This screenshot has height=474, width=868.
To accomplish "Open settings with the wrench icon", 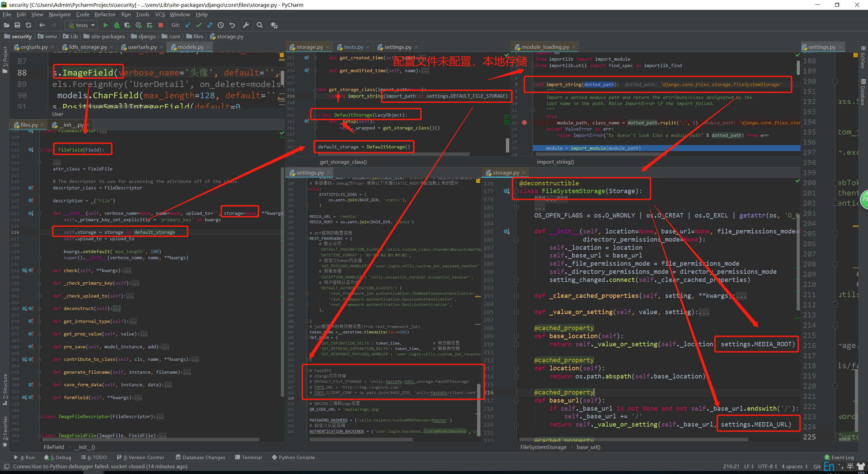I will (x=246, y=25).
